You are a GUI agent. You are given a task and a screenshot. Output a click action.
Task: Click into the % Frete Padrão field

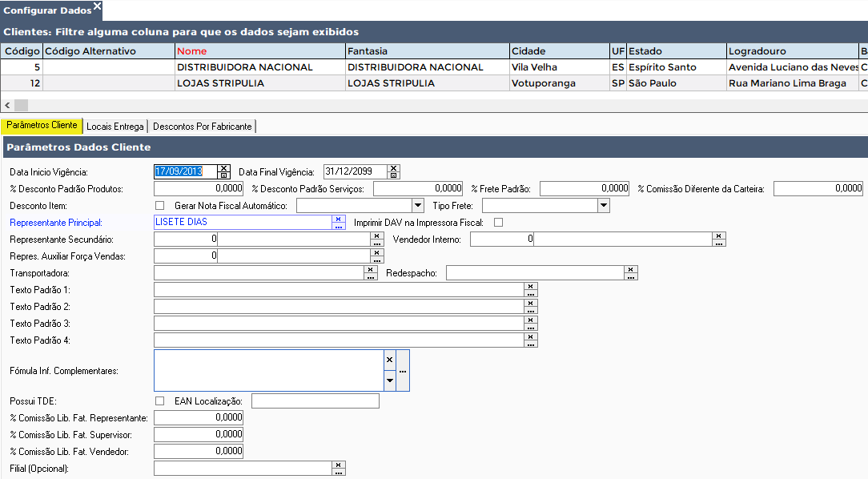[585, 188]
